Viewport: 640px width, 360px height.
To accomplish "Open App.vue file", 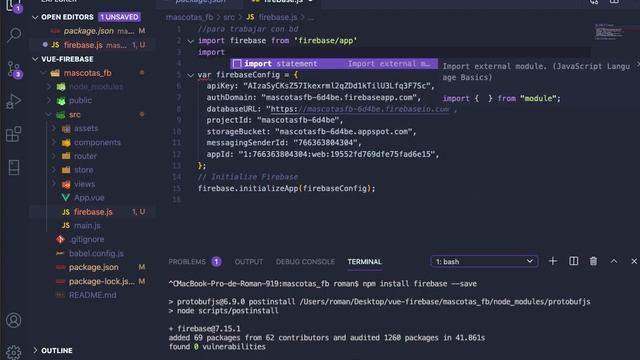I will point(89,198).
